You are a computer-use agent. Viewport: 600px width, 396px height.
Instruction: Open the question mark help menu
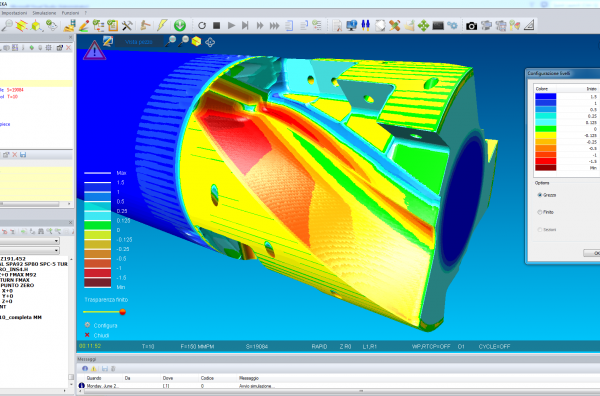[x=86, y=13]
